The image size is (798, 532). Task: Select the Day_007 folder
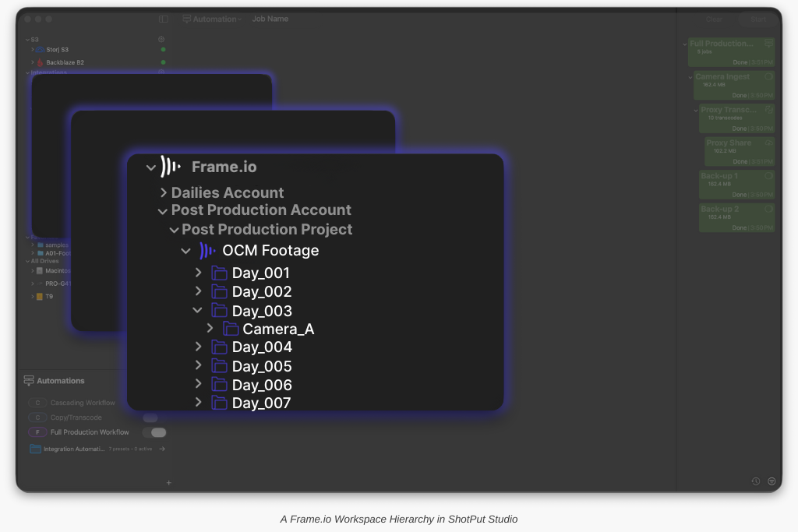(261, 403)
